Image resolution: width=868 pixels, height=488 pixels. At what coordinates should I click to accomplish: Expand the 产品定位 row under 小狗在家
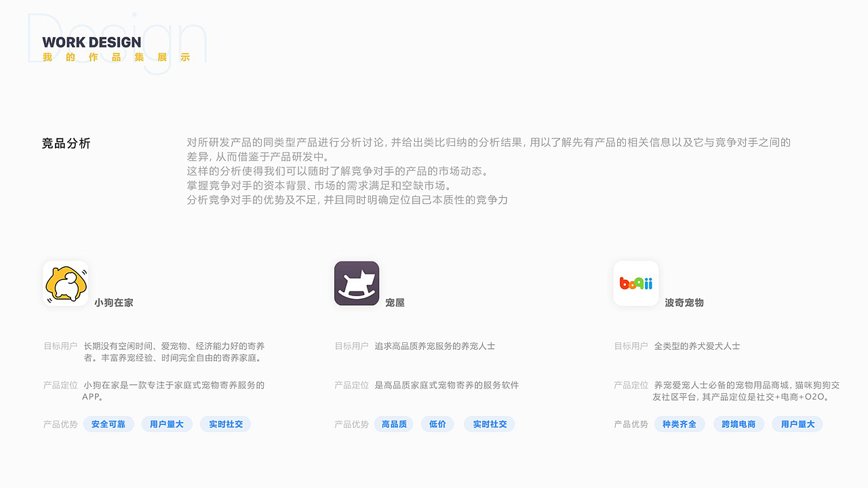(59, 385)
